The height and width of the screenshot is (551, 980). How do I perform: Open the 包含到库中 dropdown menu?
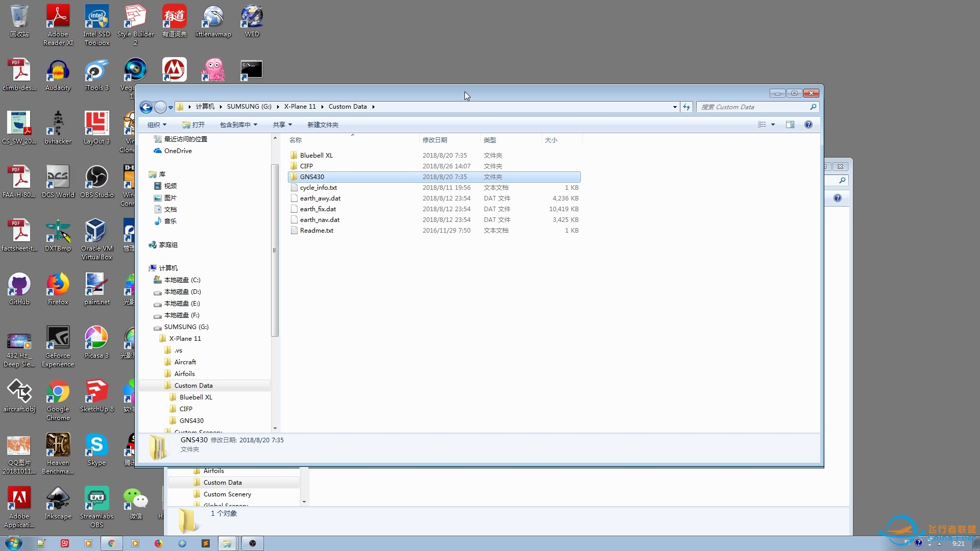pos(238,125)
